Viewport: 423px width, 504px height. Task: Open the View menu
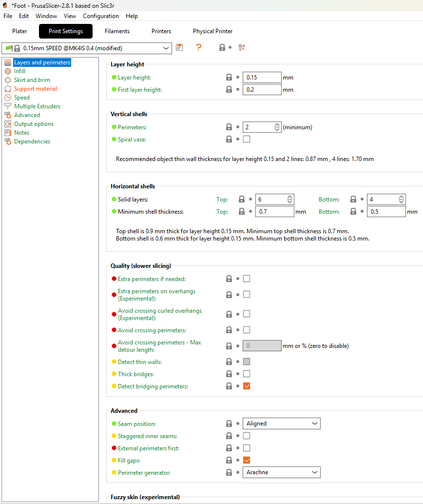pos(70,16)
